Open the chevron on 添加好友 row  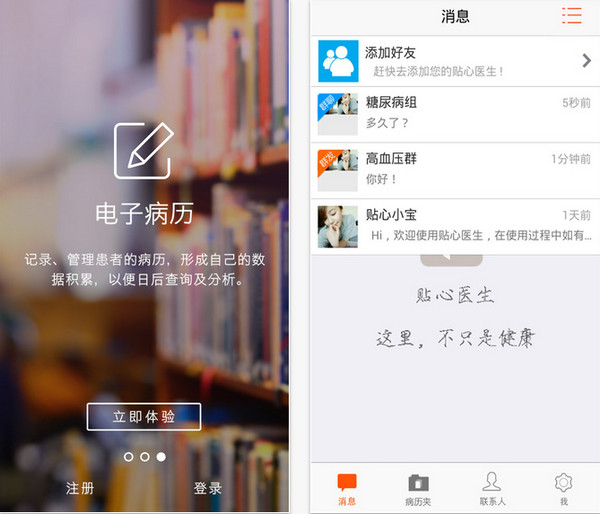click(x=587, y=60)
